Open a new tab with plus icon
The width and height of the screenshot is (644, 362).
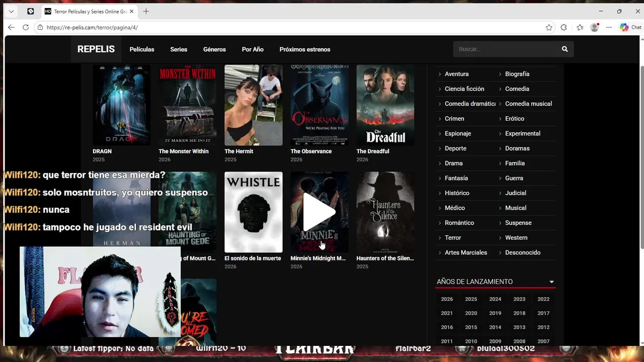146,11
